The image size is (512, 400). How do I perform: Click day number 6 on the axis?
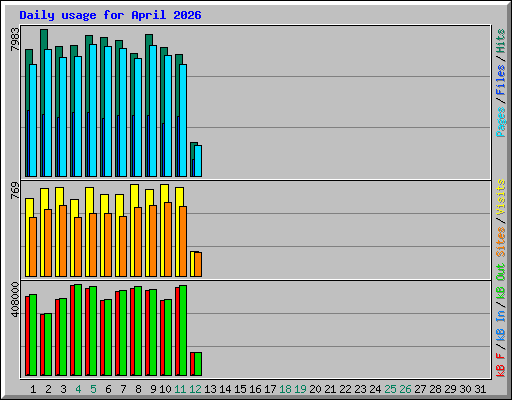click(x=108, y=389)
